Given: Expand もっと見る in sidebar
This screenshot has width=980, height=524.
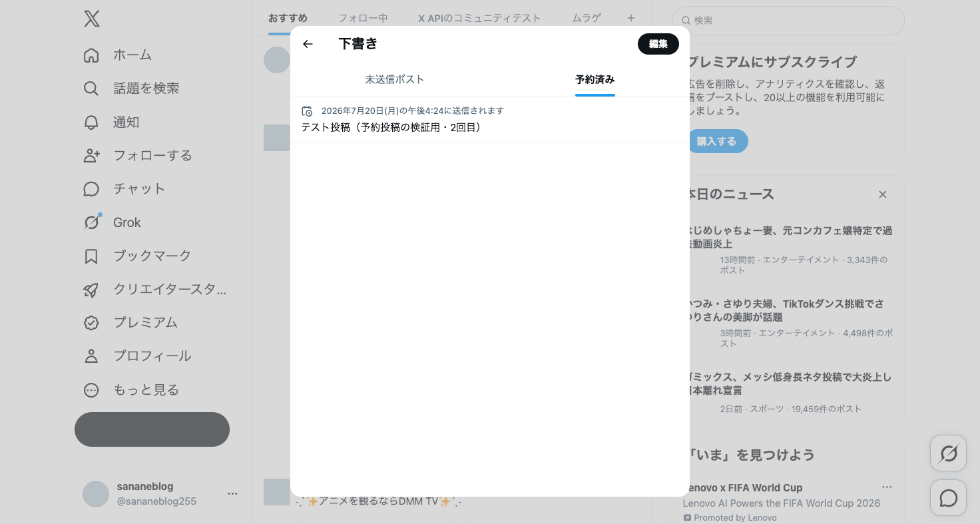Looking at the screenshot, I should pos(131,390).
